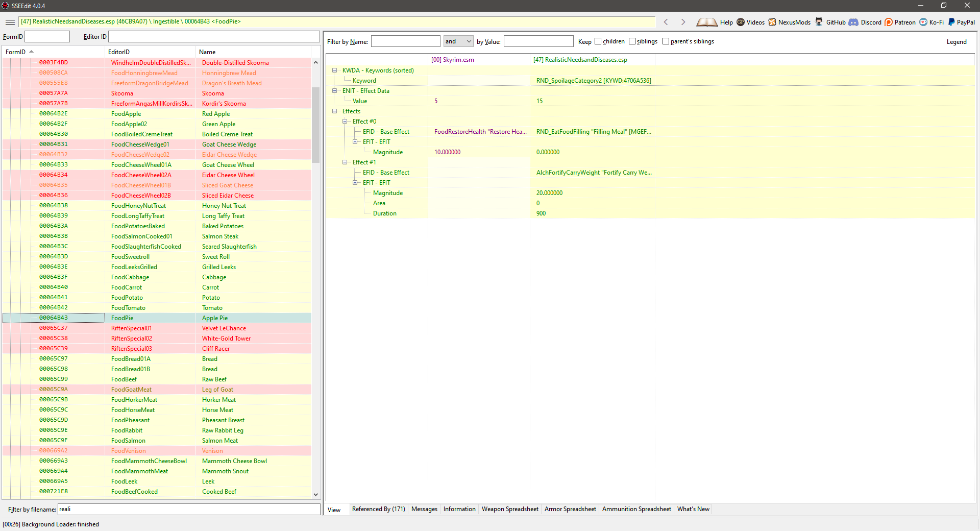Click the FoodRestoreHealth base effect cell

pos(479,132)
